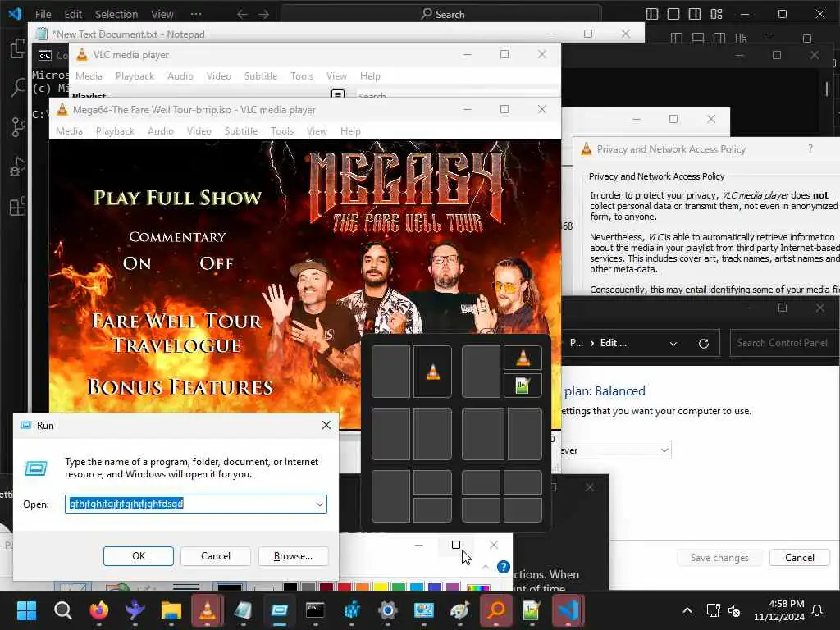This screenshot has height=630, width=840.
Task: Click Save changes in Control Panel
Action: (719, 558)
